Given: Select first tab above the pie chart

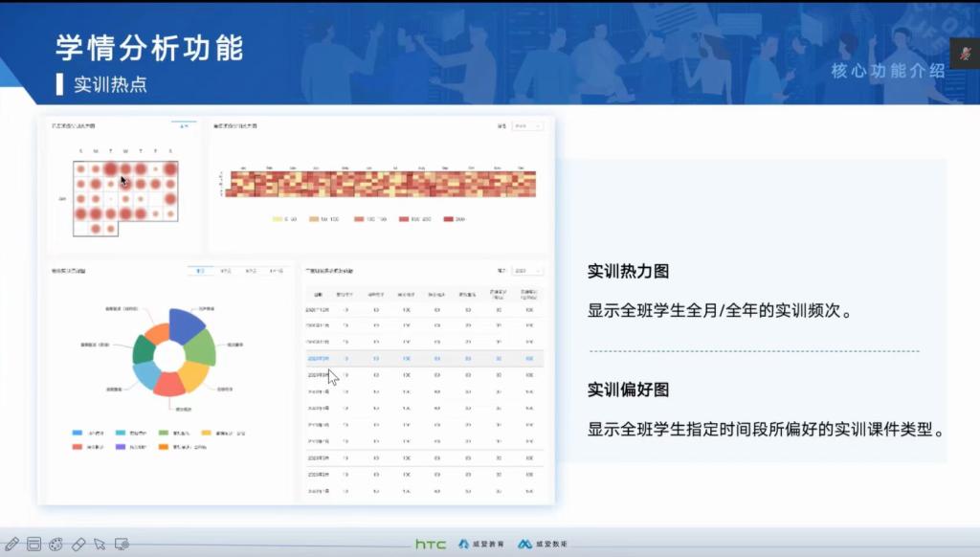Looking at the screenshot, I should [x=201, y=272].
